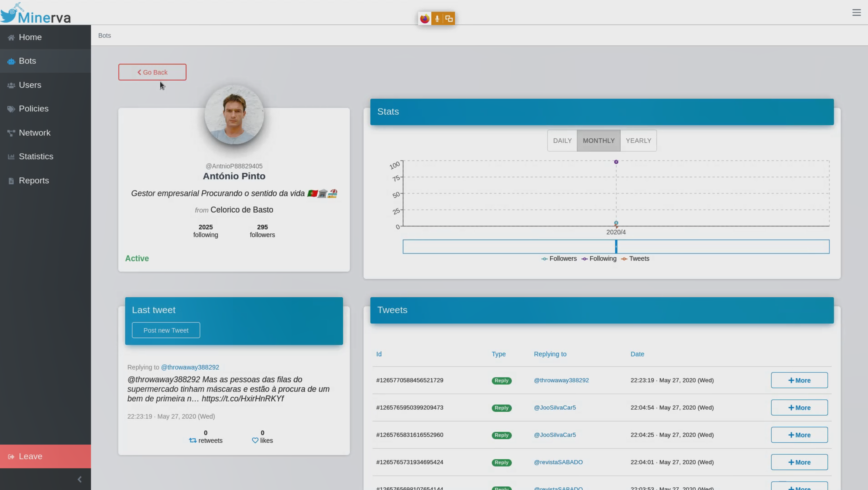Toggle the Following legend series
The image size is (868, 490).
click(598, 258)
